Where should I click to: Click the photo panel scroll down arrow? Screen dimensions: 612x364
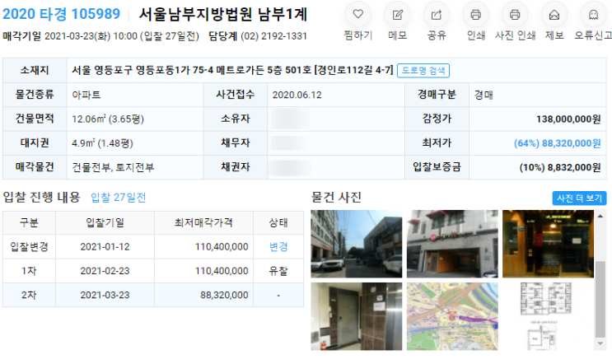click(600, 343)
